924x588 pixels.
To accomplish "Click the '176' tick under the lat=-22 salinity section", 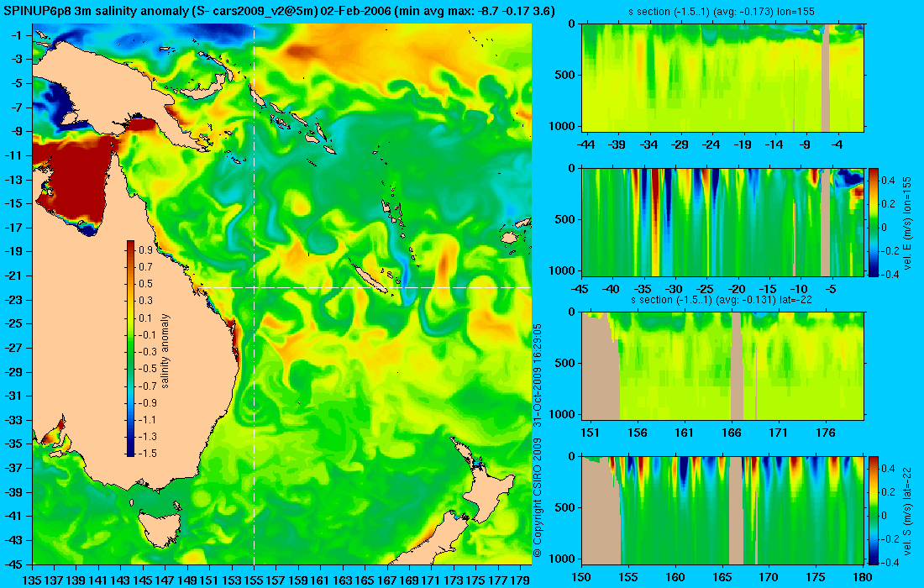I will click(x=826, y=433).
